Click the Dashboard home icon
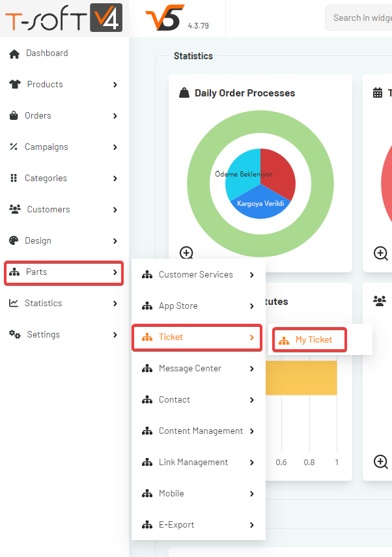The width and height of the screenshot is (392, 557). click(14, 54)
